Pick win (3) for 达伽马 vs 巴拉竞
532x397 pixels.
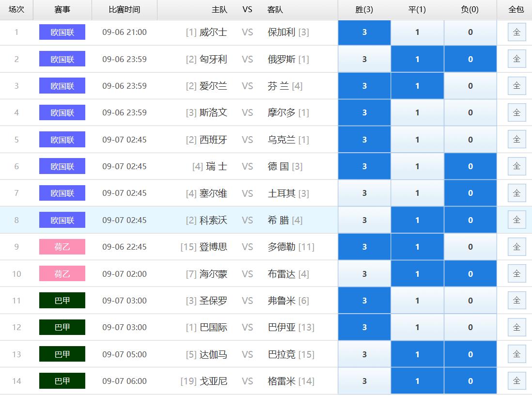364,354
